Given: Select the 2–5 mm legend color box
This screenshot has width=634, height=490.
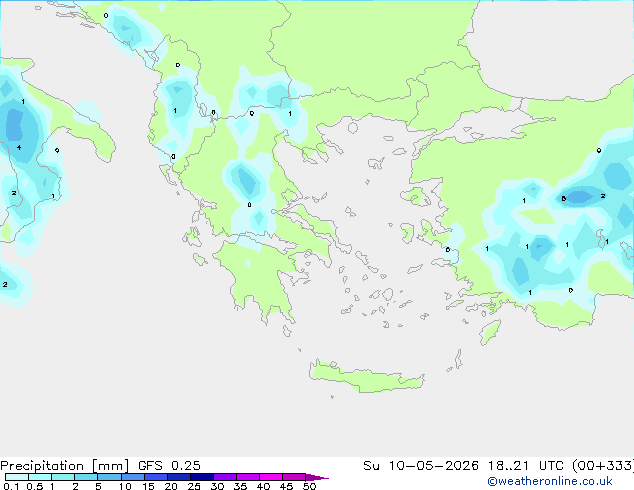Looking at the screenshot, I should 86,477.
